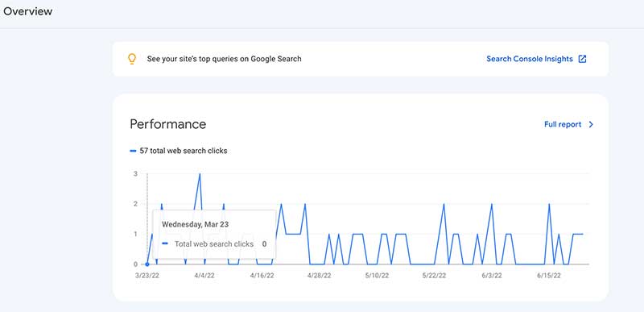The image size is (644, 312).
Task: Click the 'Wednesday, Mar 23' tooltip header
Action: (195, 224)
